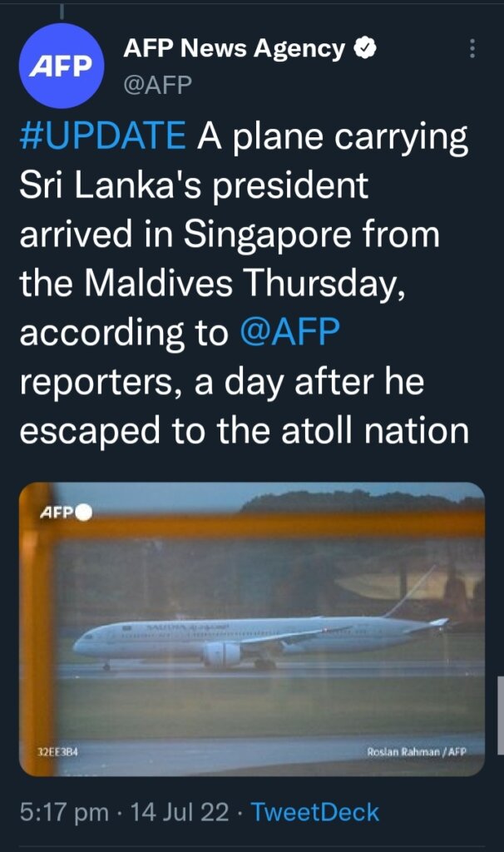Select the Roslan Rahman / AFP photo credit
Screen dimensions: 504x852
tap(417, 752)
